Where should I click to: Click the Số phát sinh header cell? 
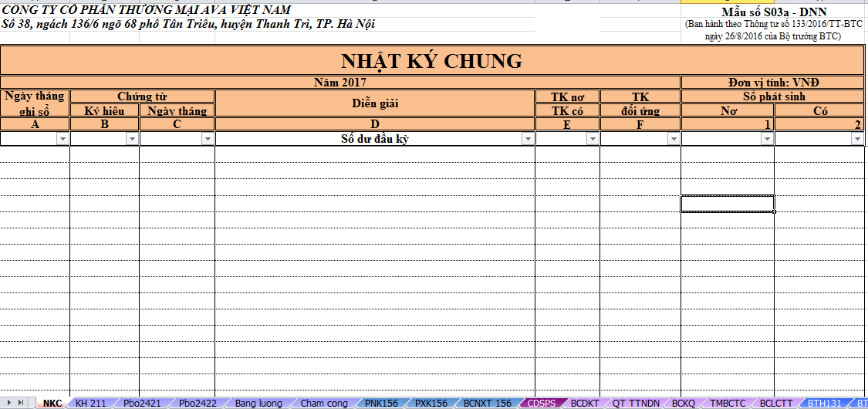772,96
